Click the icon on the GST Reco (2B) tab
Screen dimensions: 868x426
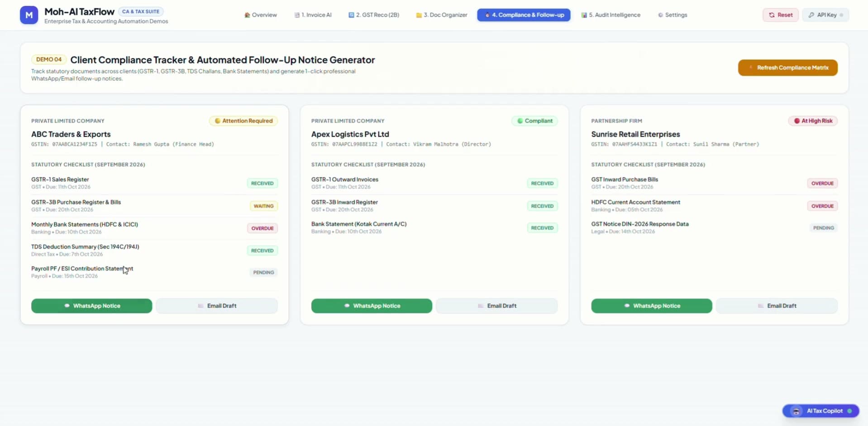pos(351,15)
